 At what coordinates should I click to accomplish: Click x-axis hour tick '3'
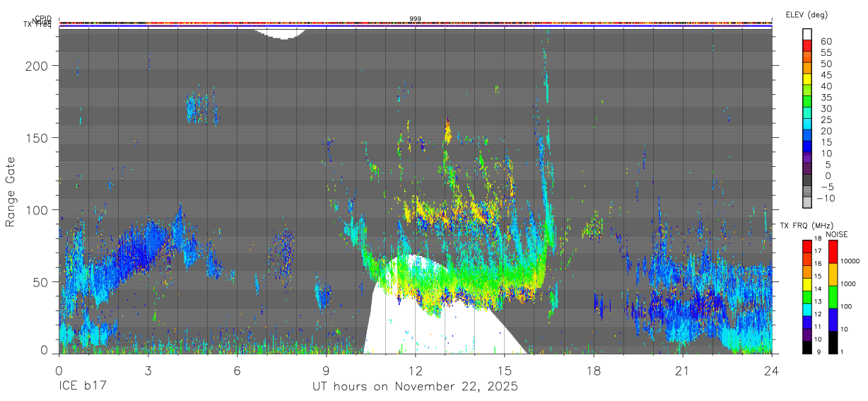click(148, 371)
